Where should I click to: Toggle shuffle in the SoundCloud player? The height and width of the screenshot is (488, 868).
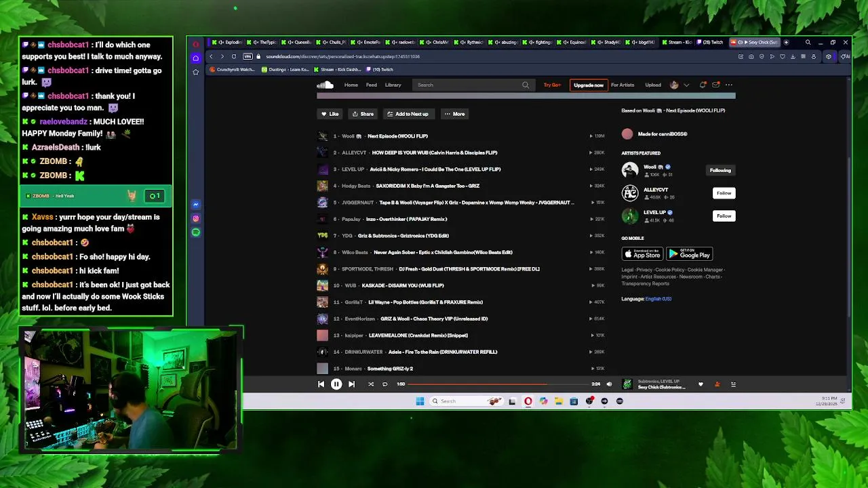point(371,384)
